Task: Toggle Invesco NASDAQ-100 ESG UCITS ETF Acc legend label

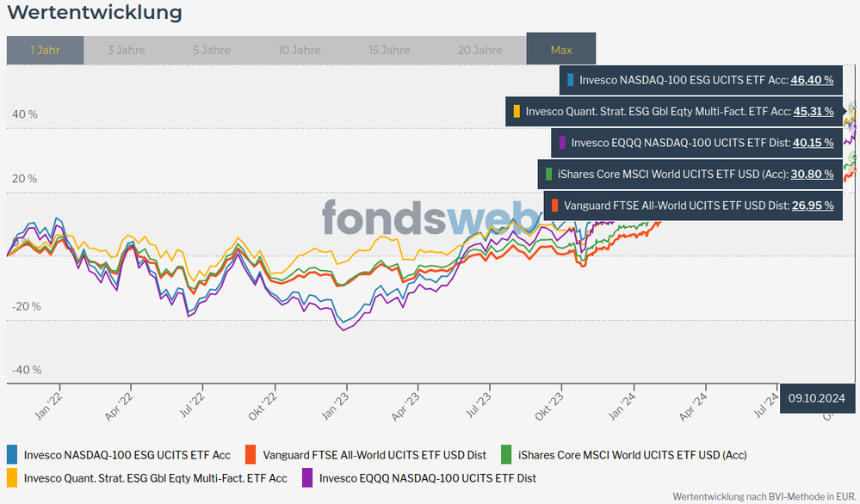Action: coord(127,455)
